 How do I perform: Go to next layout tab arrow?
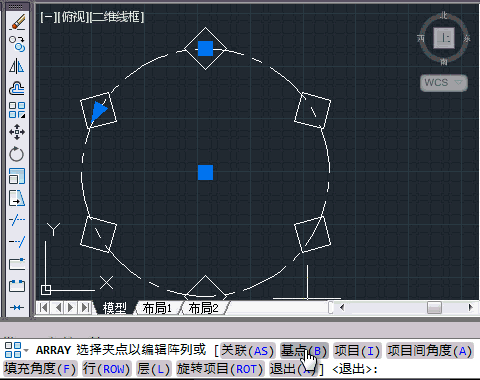[x=71, y=307]
